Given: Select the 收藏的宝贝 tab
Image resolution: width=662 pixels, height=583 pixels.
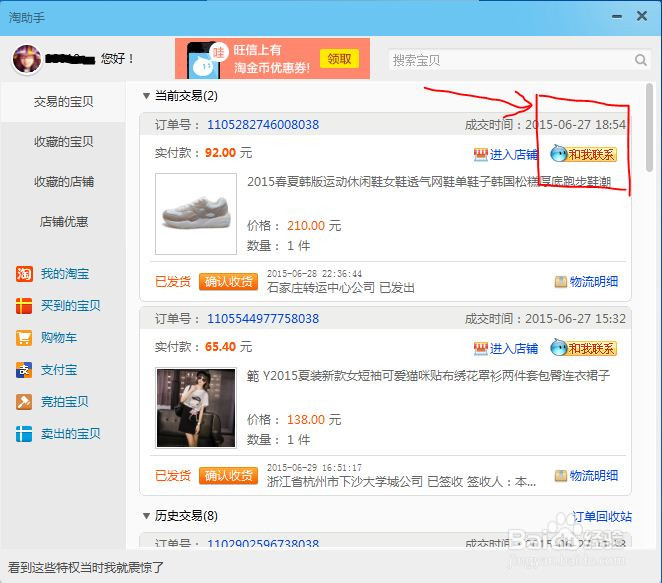Looking at the screenshot, I should [x=63, y=141].
